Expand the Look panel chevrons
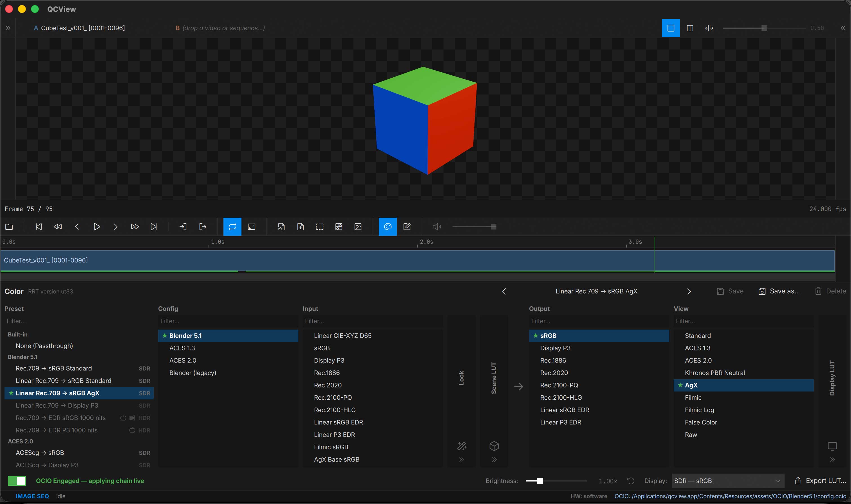The image size is (851, 504). (x=462, y=460)
